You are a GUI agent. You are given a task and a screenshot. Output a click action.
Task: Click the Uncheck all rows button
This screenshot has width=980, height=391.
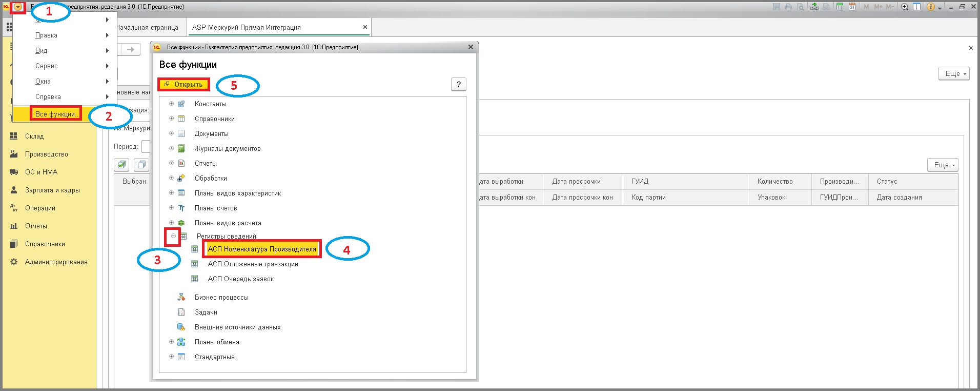point(141,165)
